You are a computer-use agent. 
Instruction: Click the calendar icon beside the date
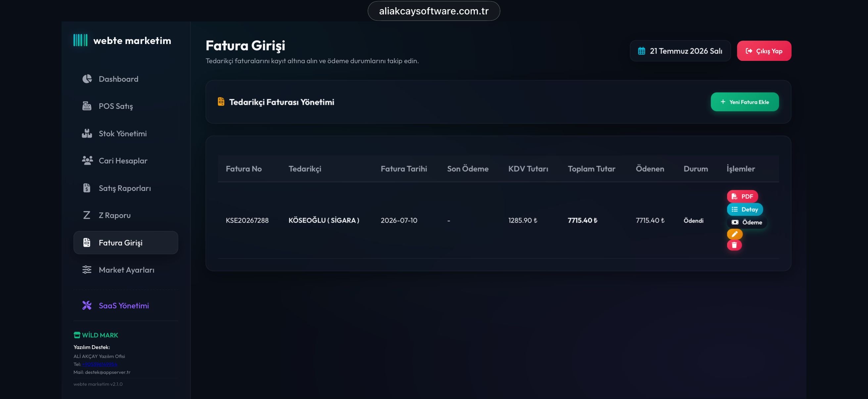click(x=642, y=51)
